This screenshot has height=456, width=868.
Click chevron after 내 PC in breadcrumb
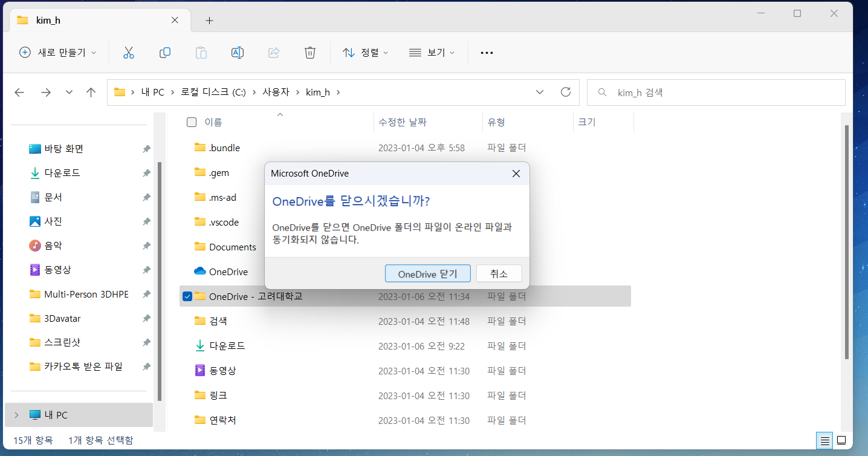172,93
